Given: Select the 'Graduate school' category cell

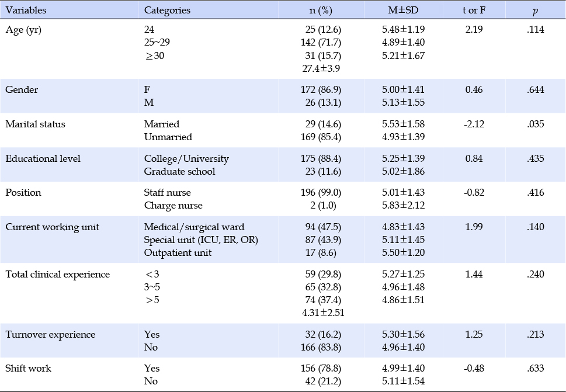Looking at the screenshot, I should point(179,171).
